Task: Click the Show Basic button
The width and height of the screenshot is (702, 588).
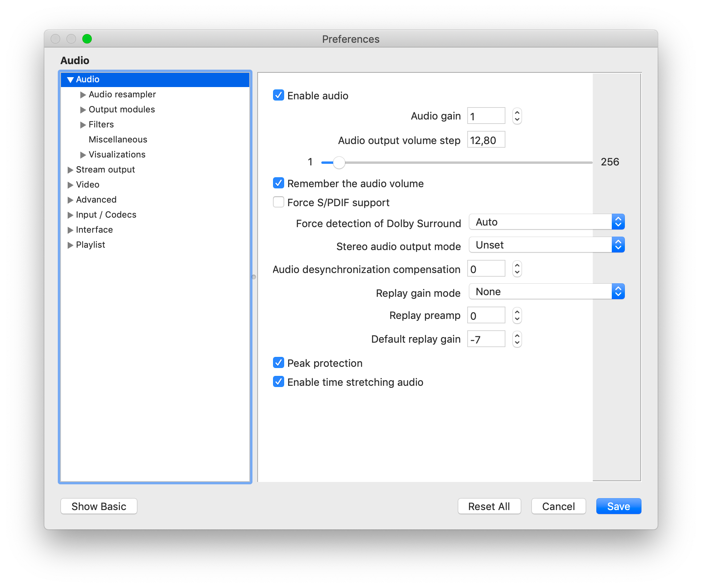Action: 99,506
